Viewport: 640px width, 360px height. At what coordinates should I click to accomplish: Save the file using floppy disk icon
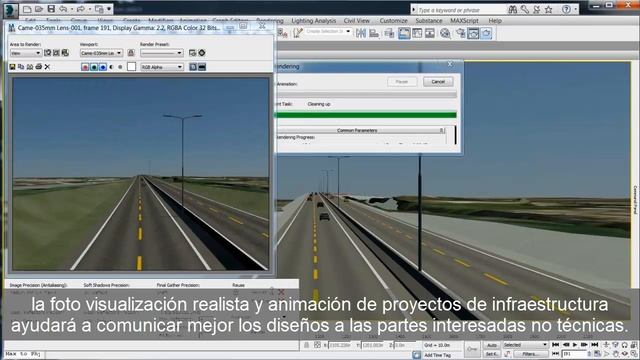pos(51,9)
